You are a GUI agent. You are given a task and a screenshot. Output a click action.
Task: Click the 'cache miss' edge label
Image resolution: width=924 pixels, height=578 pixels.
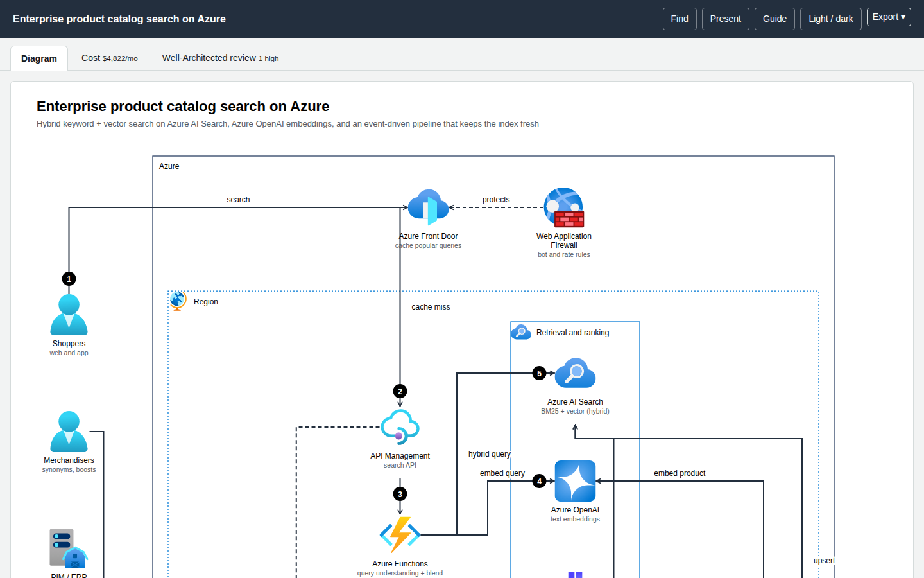pyautogui.click(x=431, y=307)
